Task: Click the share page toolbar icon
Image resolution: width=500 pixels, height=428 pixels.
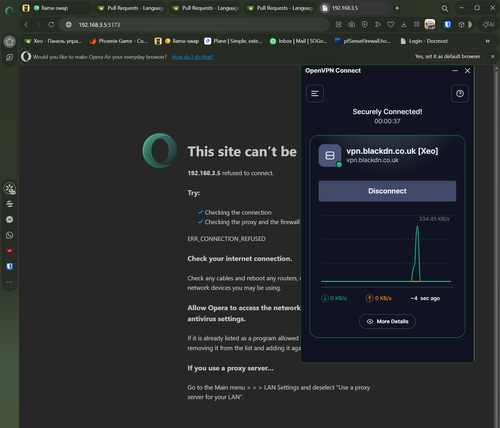Action: point(339,24)
